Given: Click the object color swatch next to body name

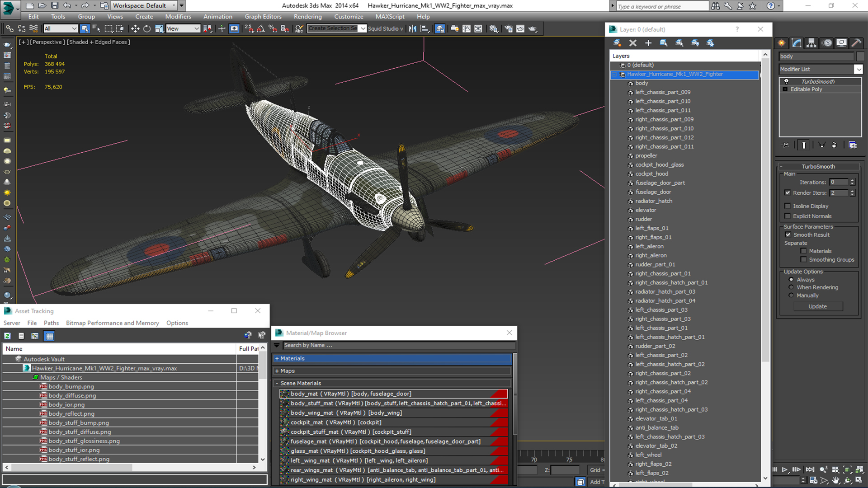Looking at the screenshot, I should 860,56.
